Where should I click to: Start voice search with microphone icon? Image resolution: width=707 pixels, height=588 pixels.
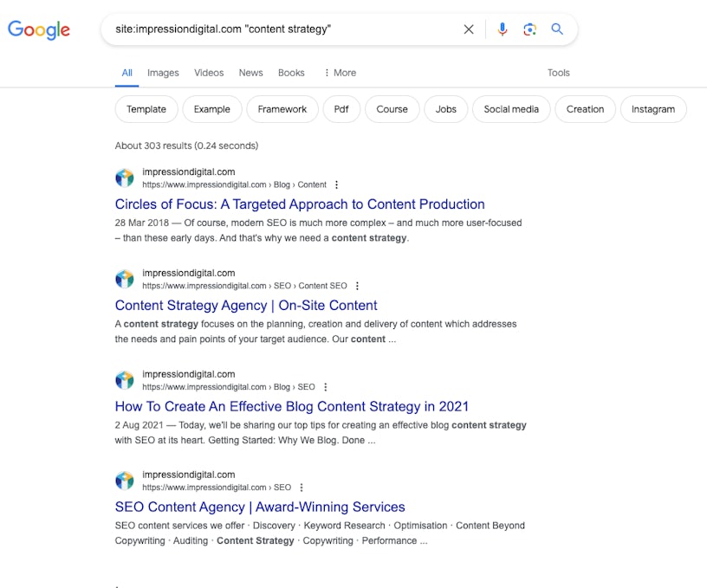pos(502,29)
